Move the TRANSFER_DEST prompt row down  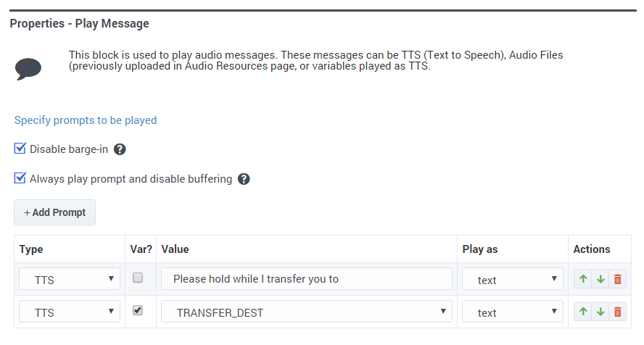pos(600,312)
